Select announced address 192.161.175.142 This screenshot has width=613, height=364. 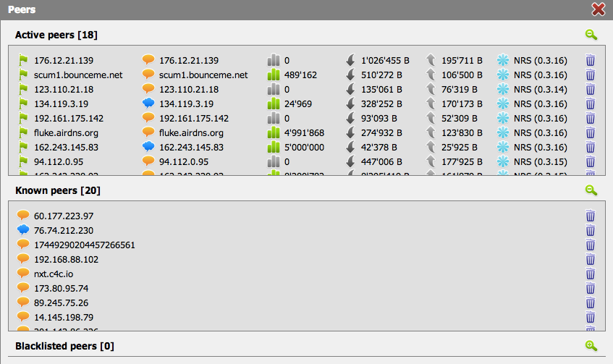pos(194,119)
